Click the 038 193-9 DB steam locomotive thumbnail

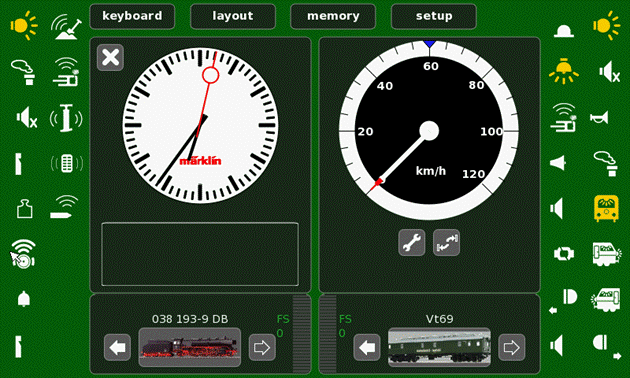190,347
